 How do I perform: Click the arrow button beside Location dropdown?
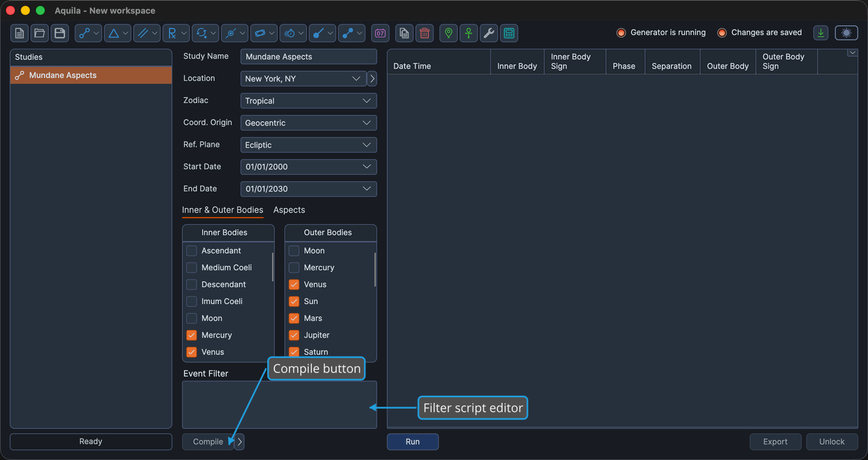point(372,79)
